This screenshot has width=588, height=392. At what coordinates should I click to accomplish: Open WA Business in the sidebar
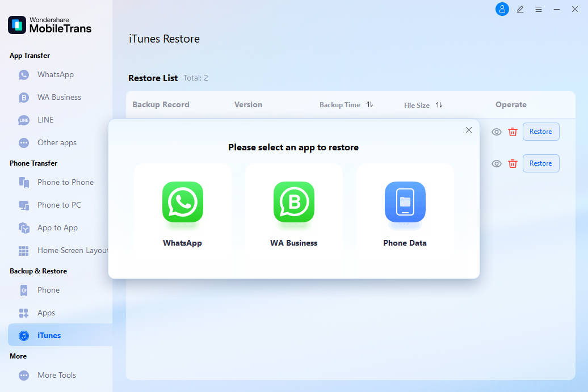(60, 98)
